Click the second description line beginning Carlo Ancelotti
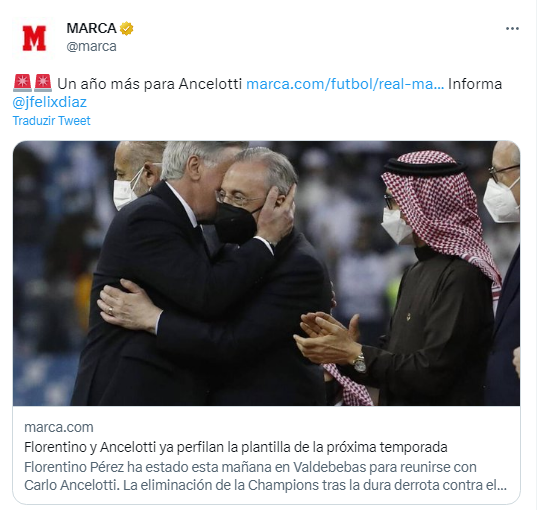 [265, 485]
